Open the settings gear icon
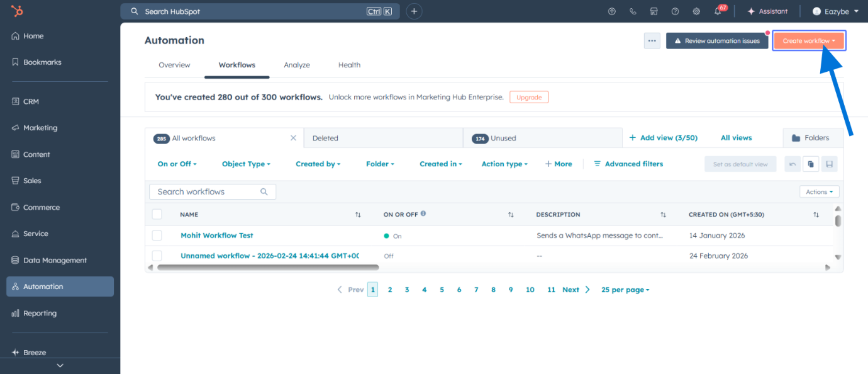This screenshot has width=868, height=374. click(696, 11)
